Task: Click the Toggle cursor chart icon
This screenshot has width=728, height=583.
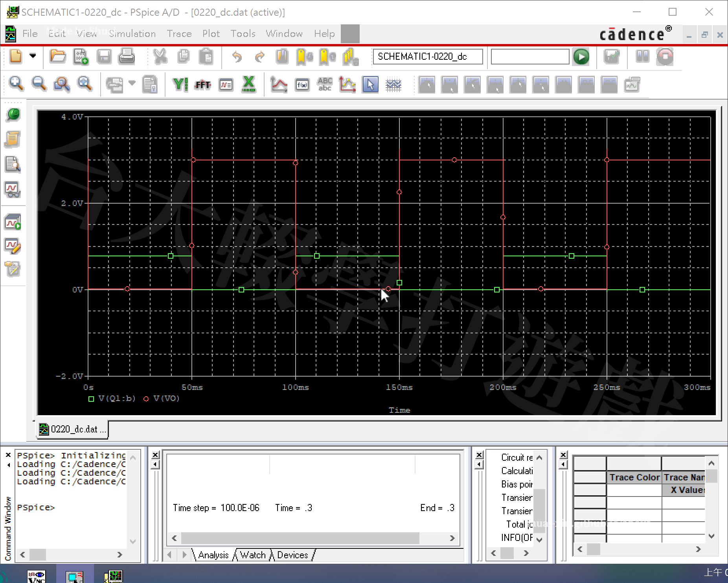Action: [632, 85]
